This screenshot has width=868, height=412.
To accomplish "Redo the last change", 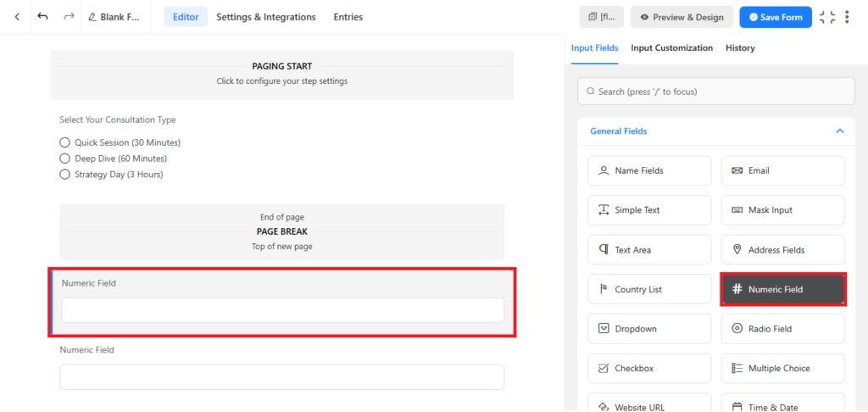I will tap(69, 17).
